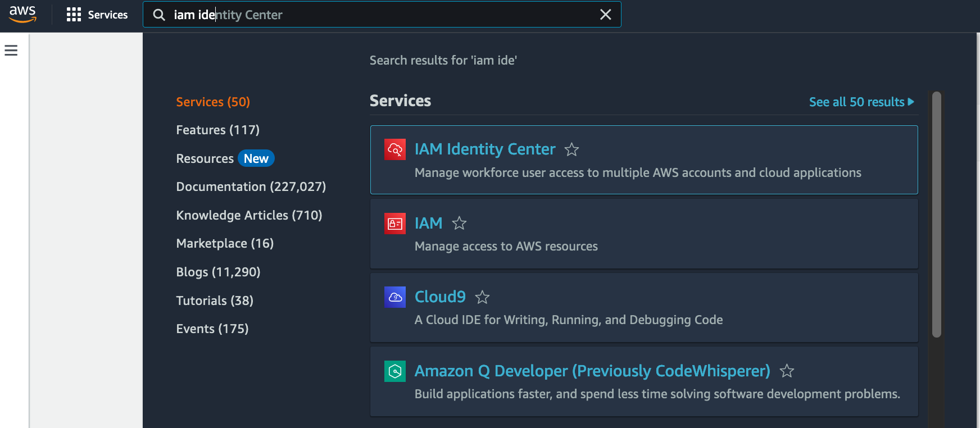
Task: Select the Events (175) category
Action: 212,329
